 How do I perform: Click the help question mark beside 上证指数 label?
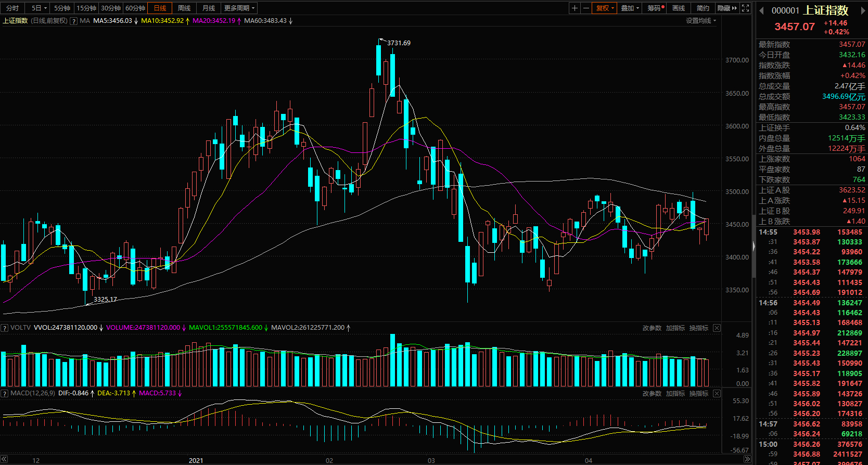[x=73, y=21]
